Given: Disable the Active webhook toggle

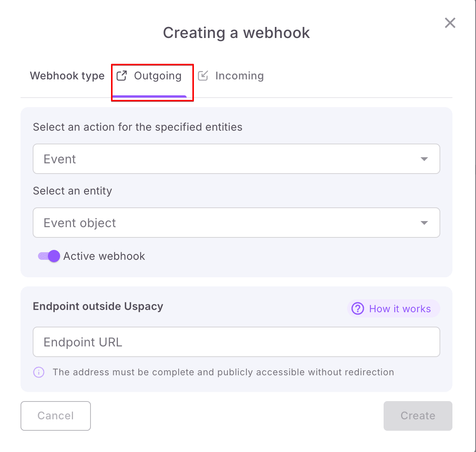Looking at the screenshot, I should point(49,256).
